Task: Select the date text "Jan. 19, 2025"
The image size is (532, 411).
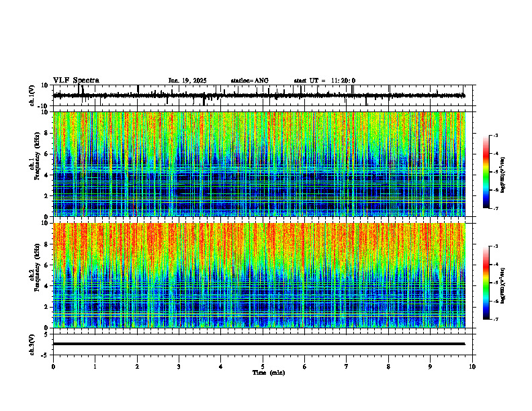Action: pos(187,81)
